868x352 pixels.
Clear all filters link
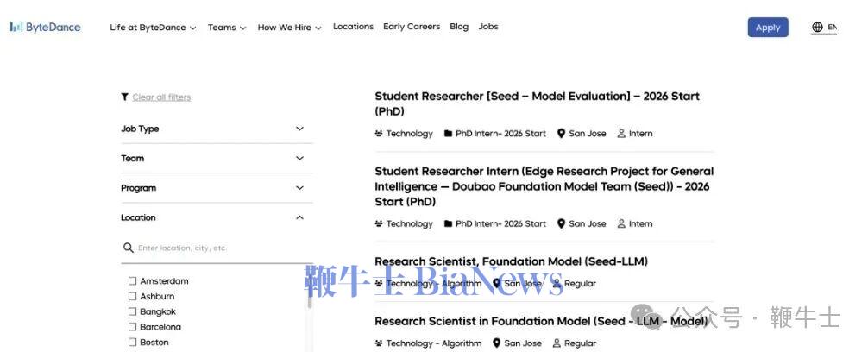pyautogui.click(x=161, y=97)
